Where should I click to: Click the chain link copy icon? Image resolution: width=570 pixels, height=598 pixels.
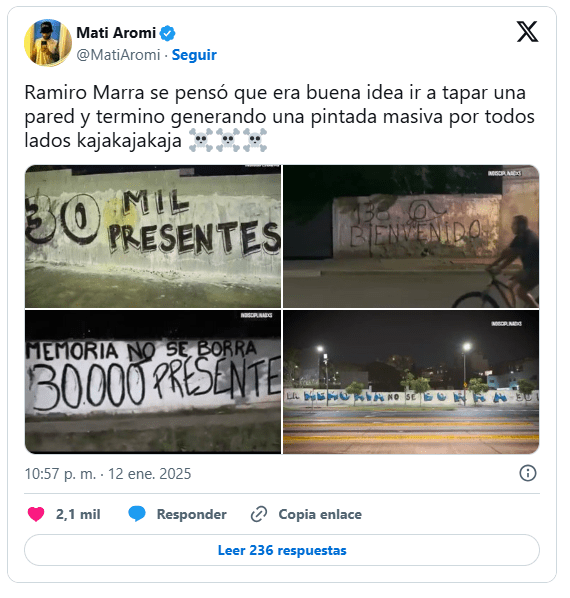(x=259, y=514)
